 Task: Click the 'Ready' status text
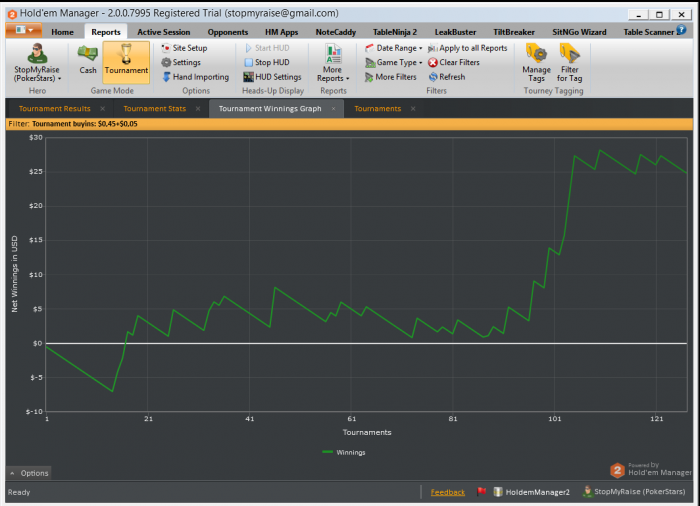coord(19,492)
